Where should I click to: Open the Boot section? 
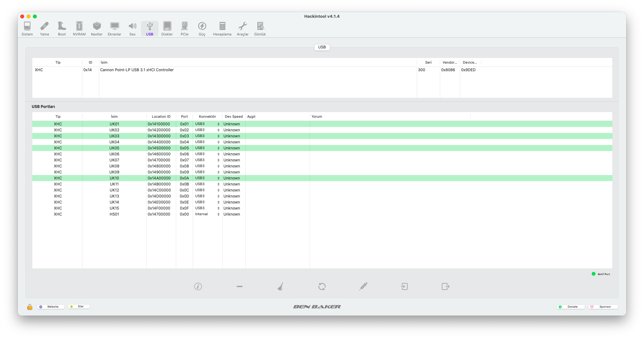(62, 29)
